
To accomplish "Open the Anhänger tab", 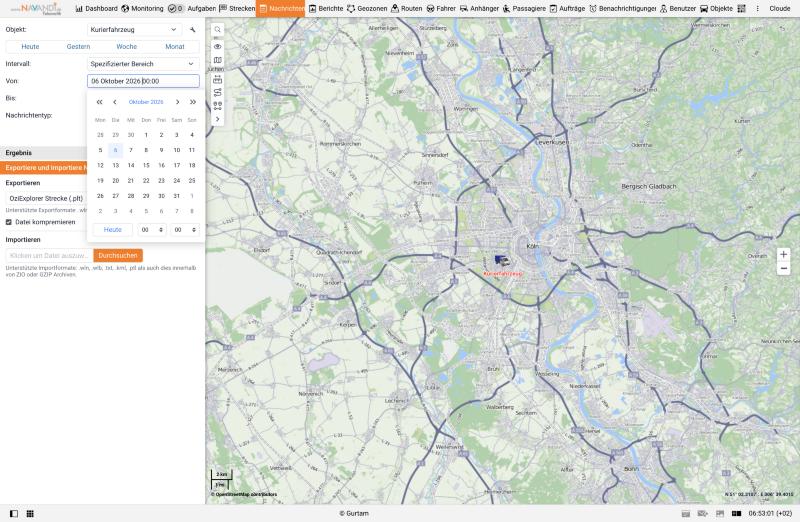I will point(480,9).
